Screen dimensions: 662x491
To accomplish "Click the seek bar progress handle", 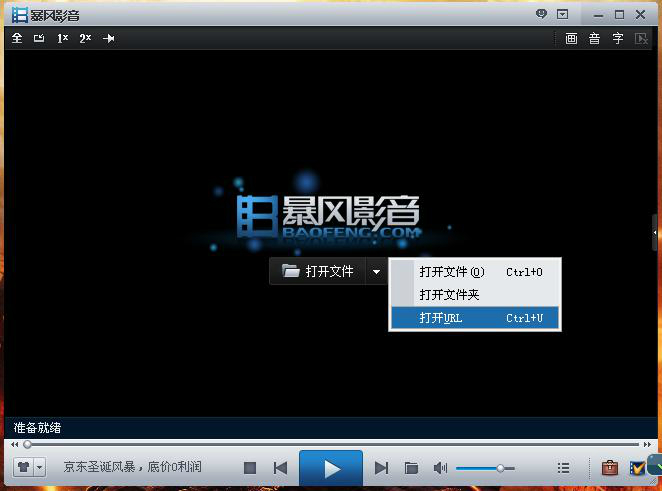I will coord(27,444).
